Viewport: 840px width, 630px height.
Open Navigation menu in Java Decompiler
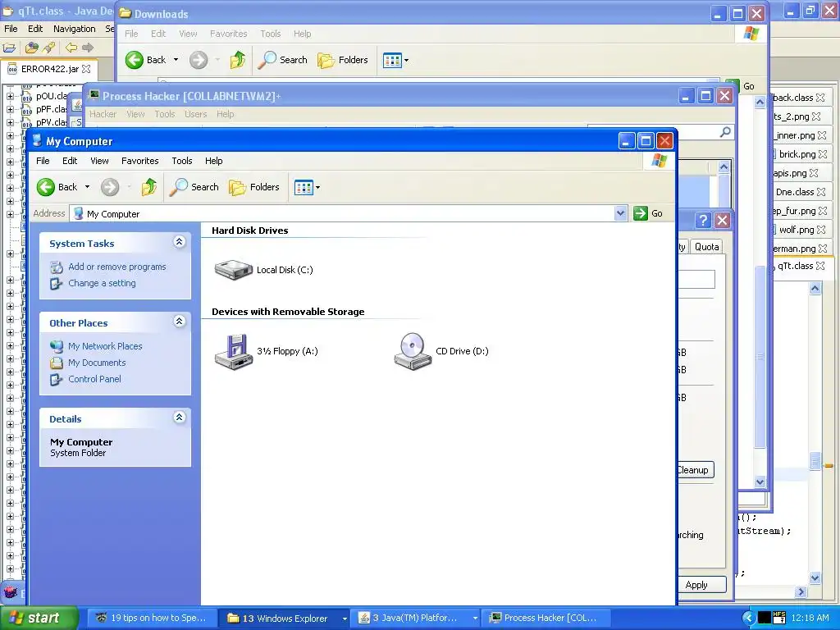(75, 29)
